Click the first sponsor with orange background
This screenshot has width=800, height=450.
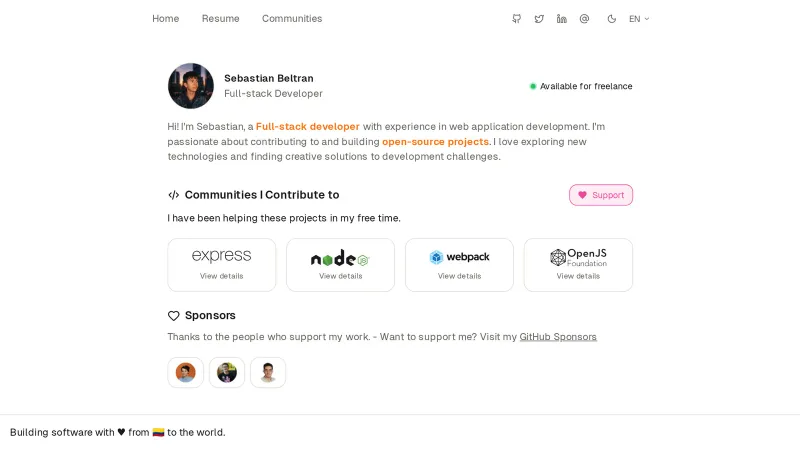tap(186, 373)
